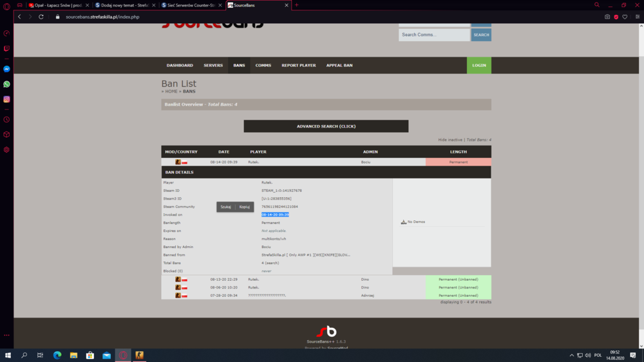Select Szukaj in the selection popup
The width and height of the screenshot is (644, 362).
[225, 207]
